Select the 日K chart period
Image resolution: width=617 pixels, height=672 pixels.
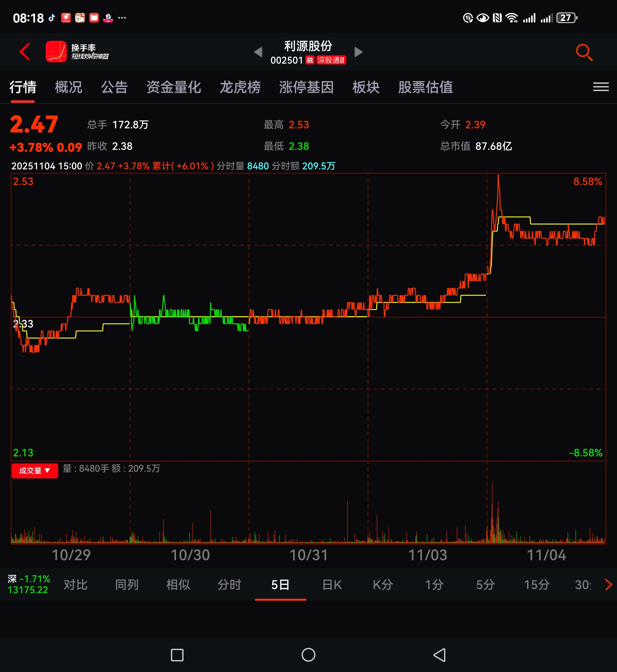coord(332,585)
